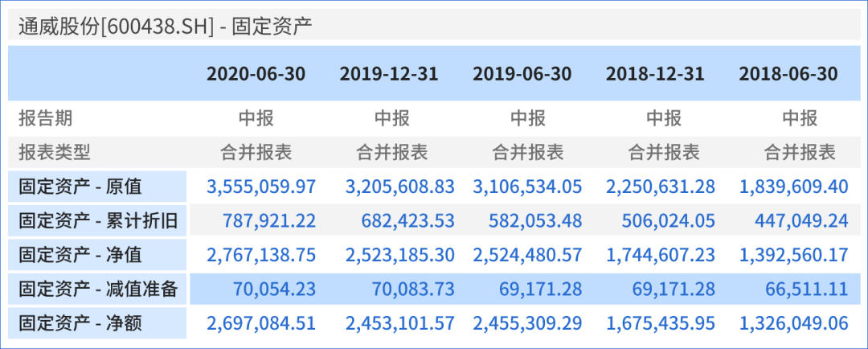
Task: Click the title 通威股份[600438.SH] - 固定资产
Action: click(166, 27)
